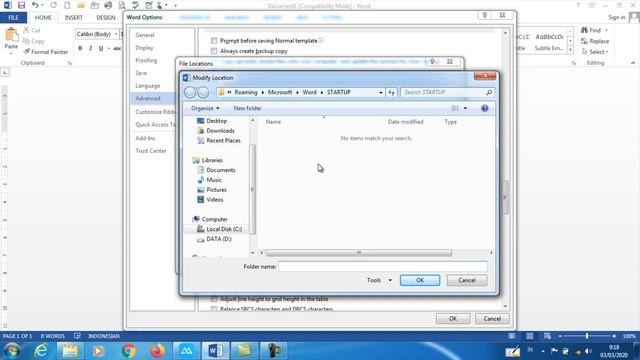Open the Undo history dropdown arrow
The width and height of the screenshot is (640, 360).
point(42,5)
